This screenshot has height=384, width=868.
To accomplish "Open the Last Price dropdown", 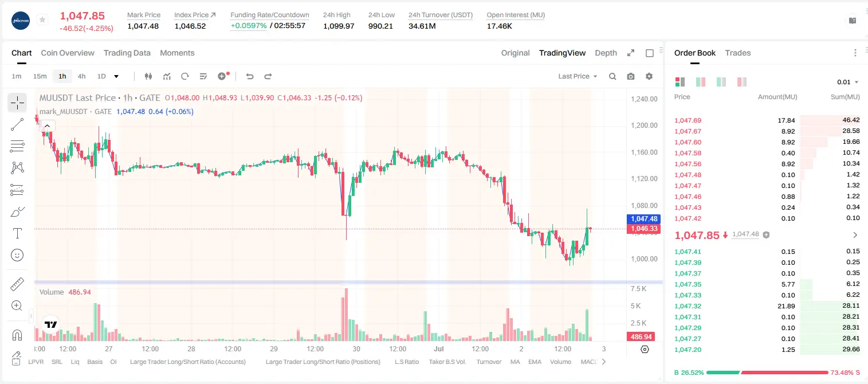I will (x=578, y=76).
